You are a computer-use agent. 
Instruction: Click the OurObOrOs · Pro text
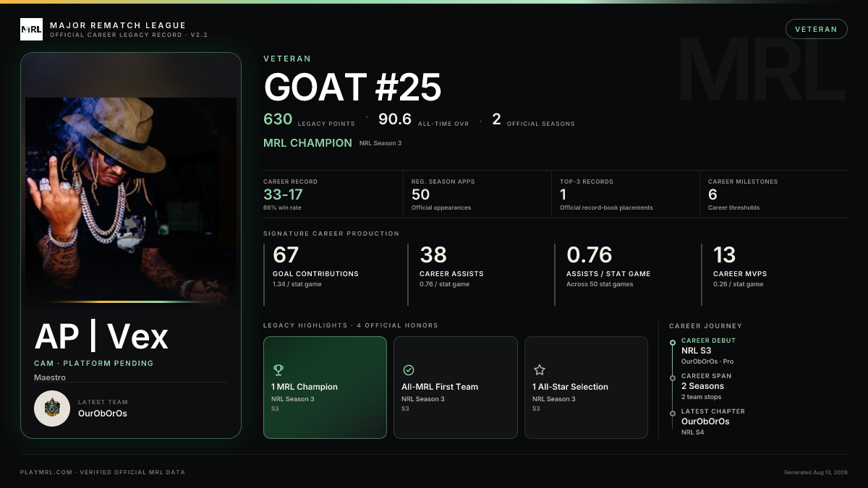[x=707, y=361]
